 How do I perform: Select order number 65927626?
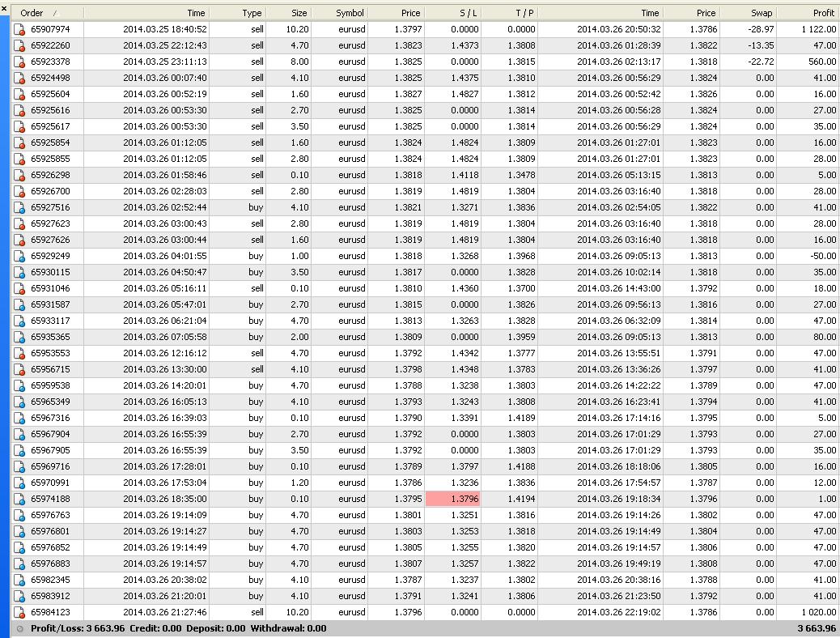(x=50, y=240)
